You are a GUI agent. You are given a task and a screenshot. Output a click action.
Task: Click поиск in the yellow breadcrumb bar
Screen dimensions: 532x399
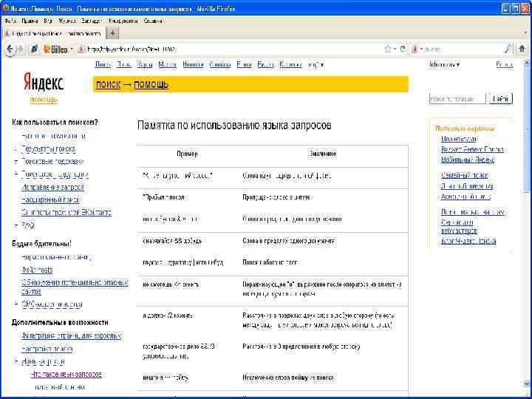(x=108, y=84)
